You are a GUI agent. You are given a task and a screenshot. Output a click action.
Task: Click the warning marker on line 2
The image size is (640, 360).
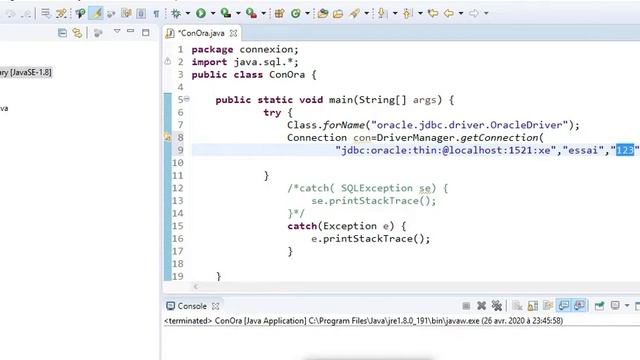pos(168,62)
